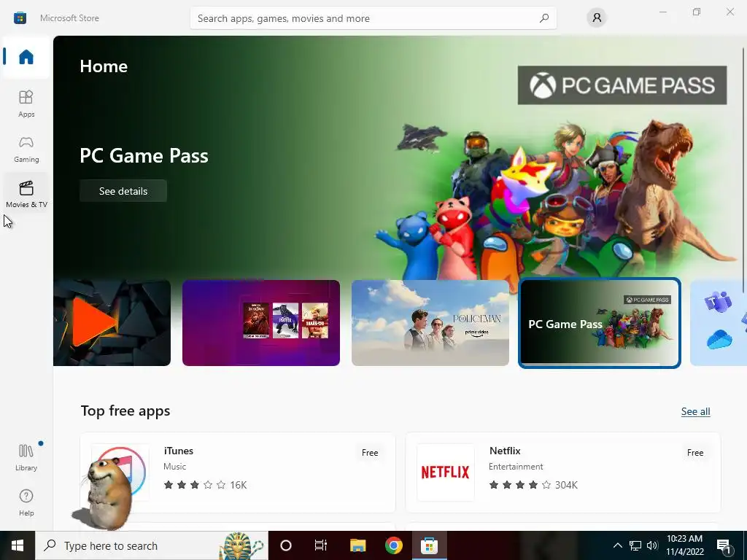Open the Help menu

pos(26,502)
